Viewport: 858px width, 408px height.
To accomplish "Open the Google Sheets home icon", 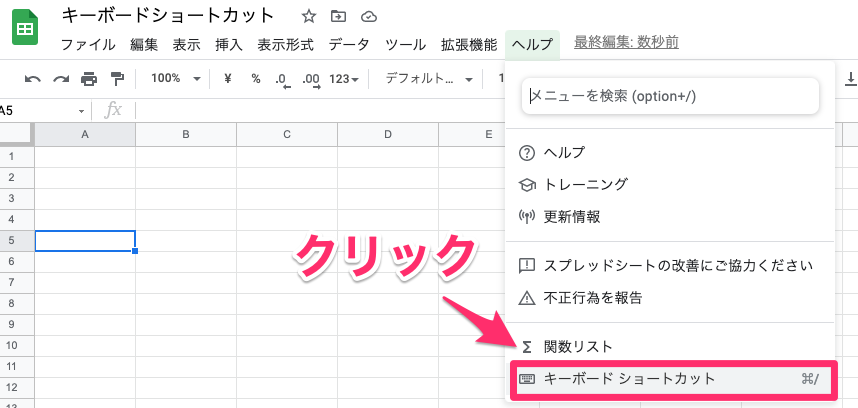I will coord(25,30).
